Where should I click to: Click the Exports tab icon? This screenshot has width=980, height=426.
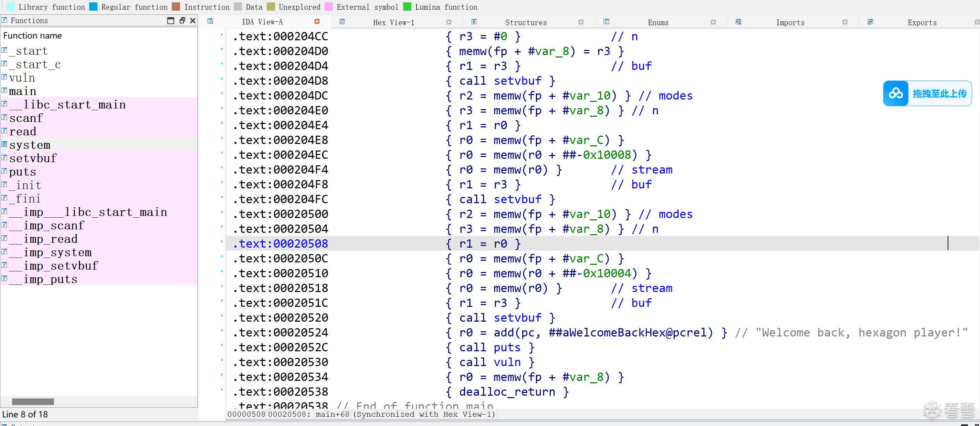pos(870,22)
